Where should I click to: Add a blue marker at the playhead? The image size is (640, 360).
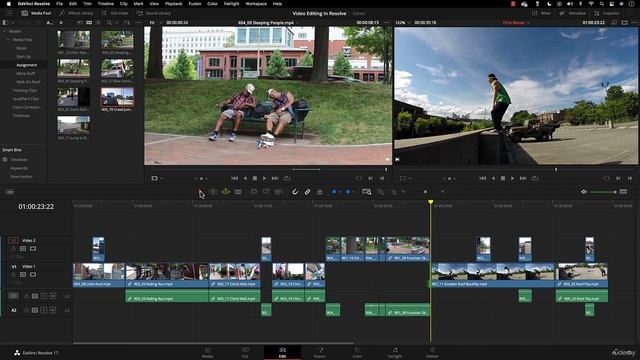coord(347,192)
